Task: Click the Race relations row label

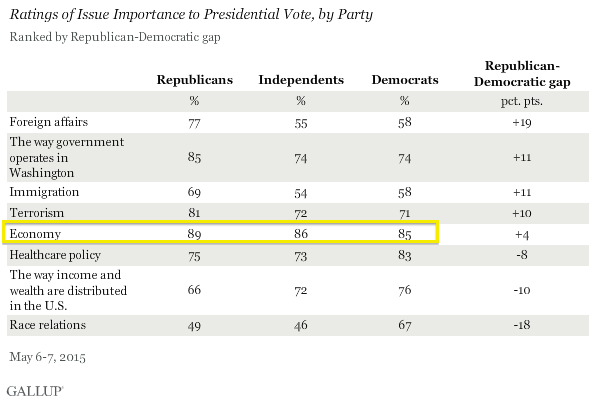Action: 48,325
